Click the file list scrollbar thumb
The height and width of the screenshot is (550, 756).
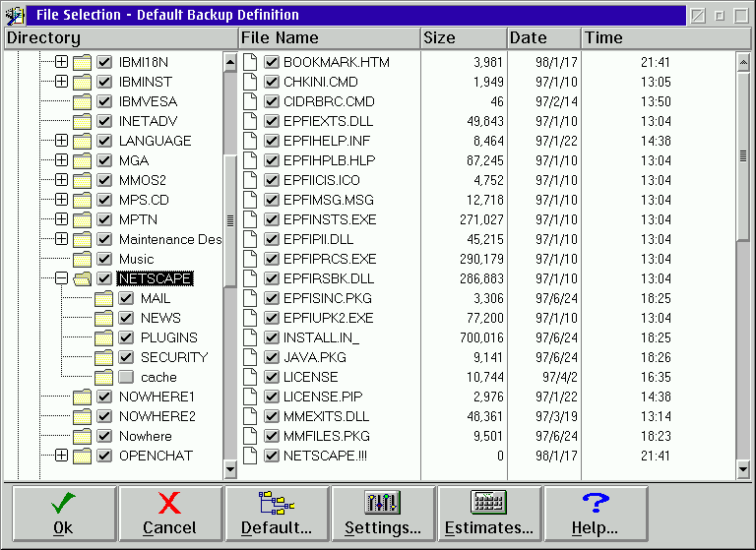[743, 155]
